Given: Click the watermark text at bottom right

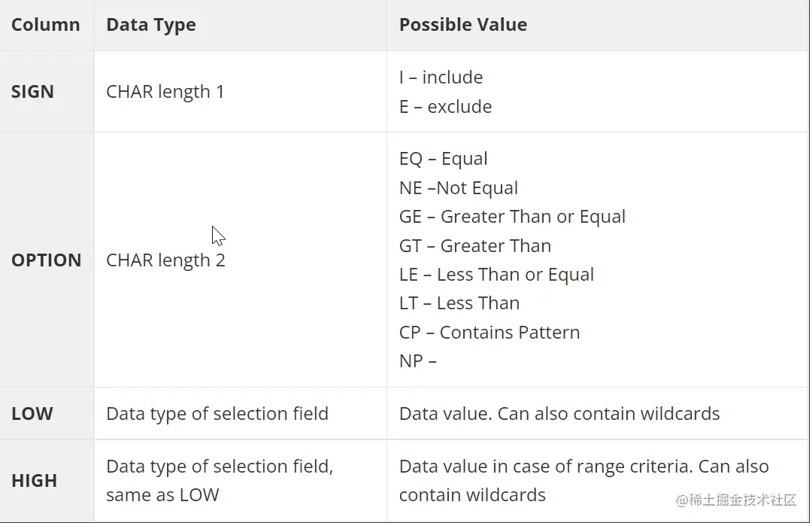Looking at the screenshot, I should (735, 500).
